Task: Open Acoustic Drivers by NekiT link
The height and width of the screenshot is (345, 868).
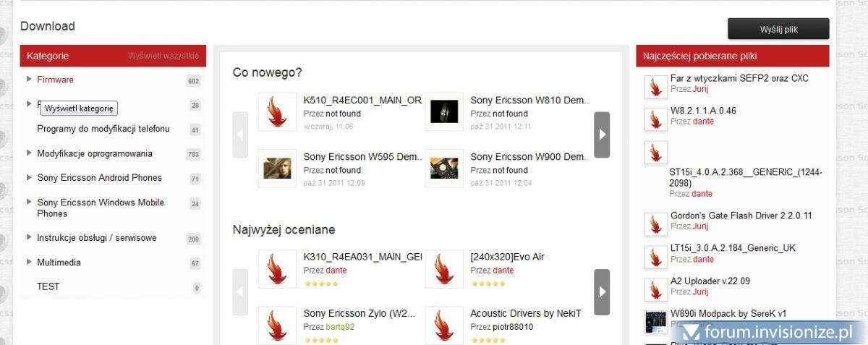Action: click(526, 314)
